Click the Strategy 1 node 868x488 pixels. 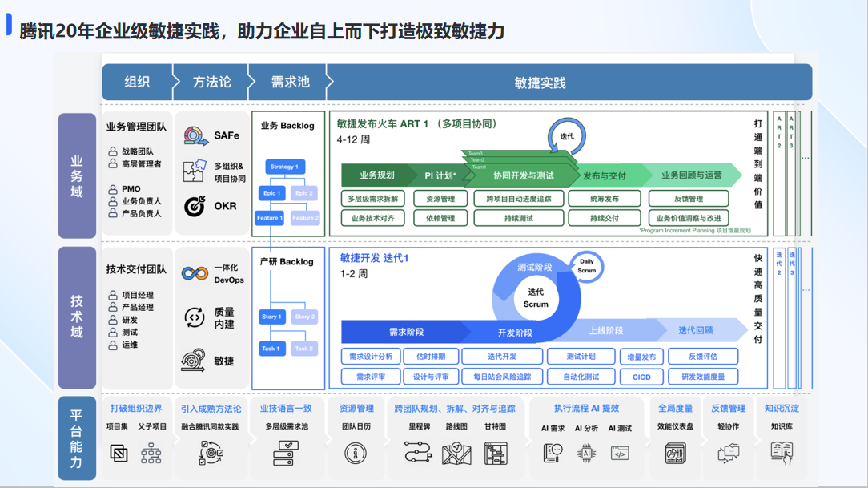(x=284, y=167)
